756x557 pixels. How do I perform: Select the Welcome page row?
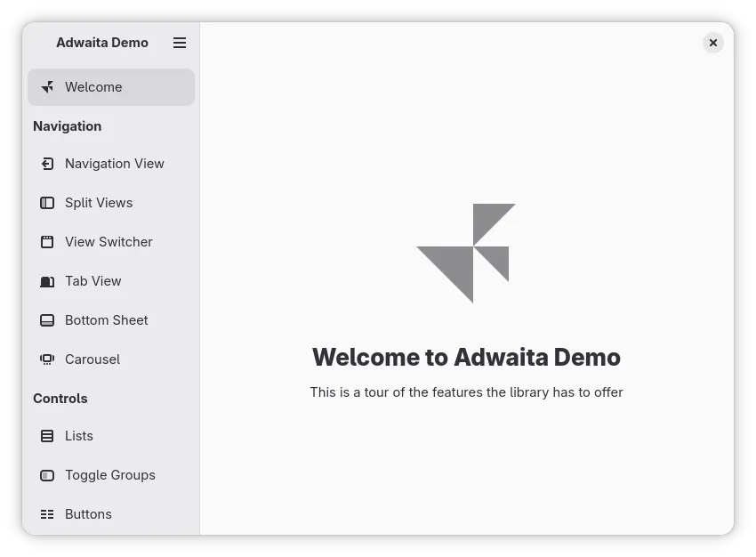coord(111,87)
